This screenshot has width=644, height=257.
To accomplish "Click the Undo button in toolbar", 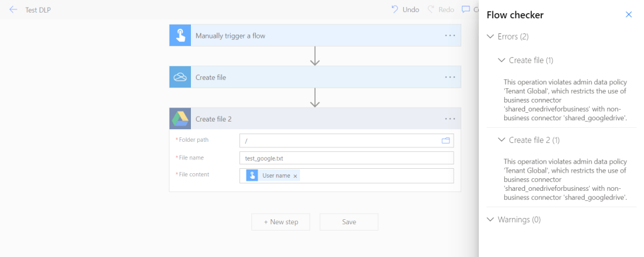I will (405, 9).
